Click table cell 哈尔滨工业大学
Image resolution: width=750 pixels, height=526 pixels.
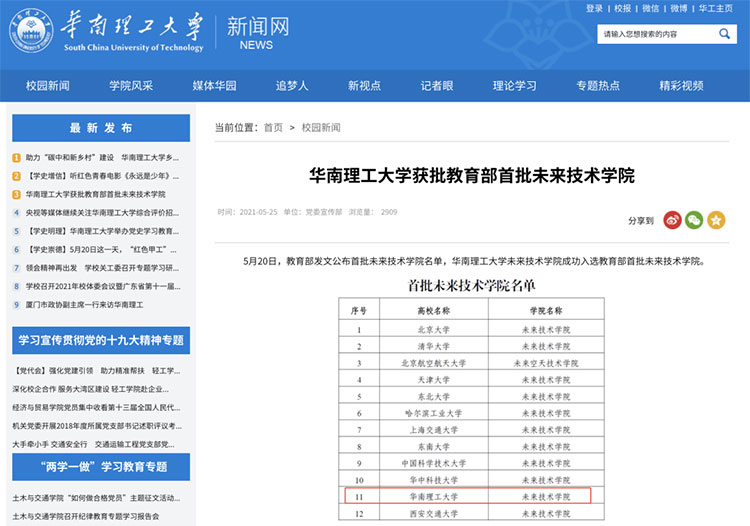(433, 413)
